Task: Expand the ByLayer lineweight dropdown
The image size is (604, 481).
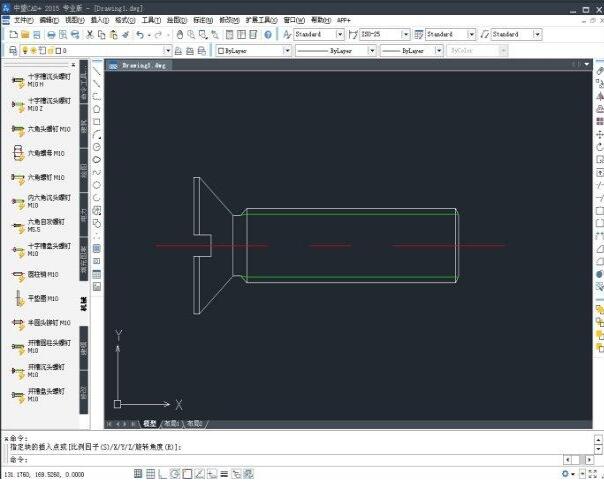Action: [x=438, y=50]
